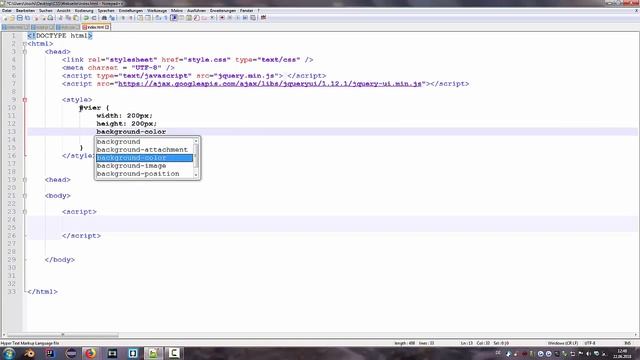Click the autocomplete list's up arrow

(x=196, y=141)
